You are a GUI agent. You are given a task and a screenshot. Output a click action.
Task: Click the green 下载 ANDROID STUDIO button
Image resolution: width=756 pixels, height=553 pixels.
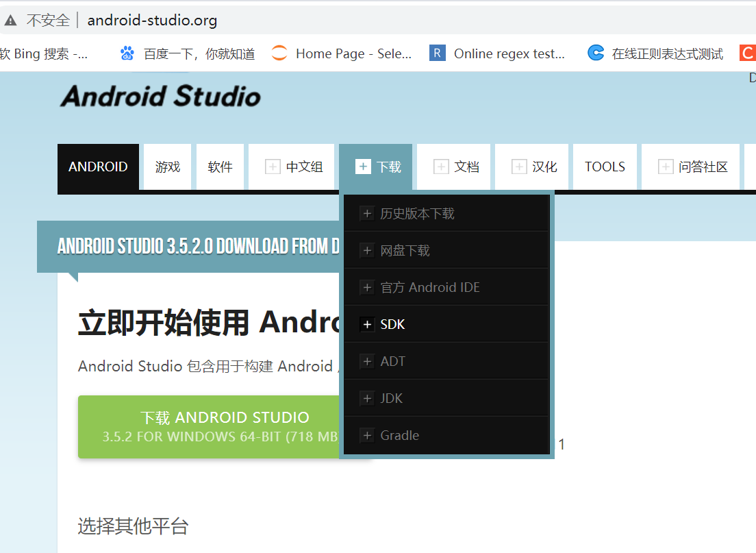[x=210, y=427]
